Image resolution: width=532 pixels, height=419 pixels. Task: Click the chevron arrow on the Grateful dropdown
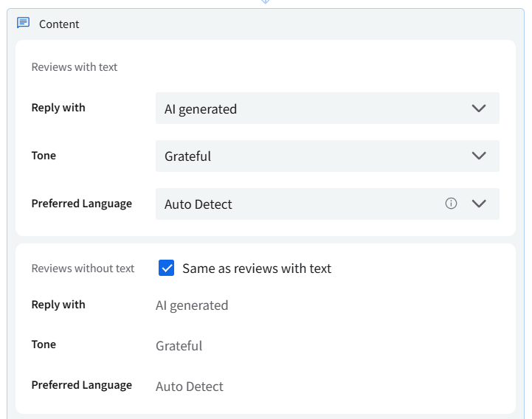(x=479, y=156)
